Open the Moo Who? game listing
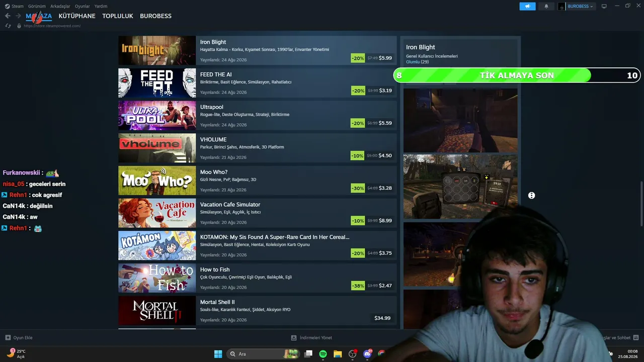The width and height of the screenshot is (644, 362). click(x=258, y=180)
